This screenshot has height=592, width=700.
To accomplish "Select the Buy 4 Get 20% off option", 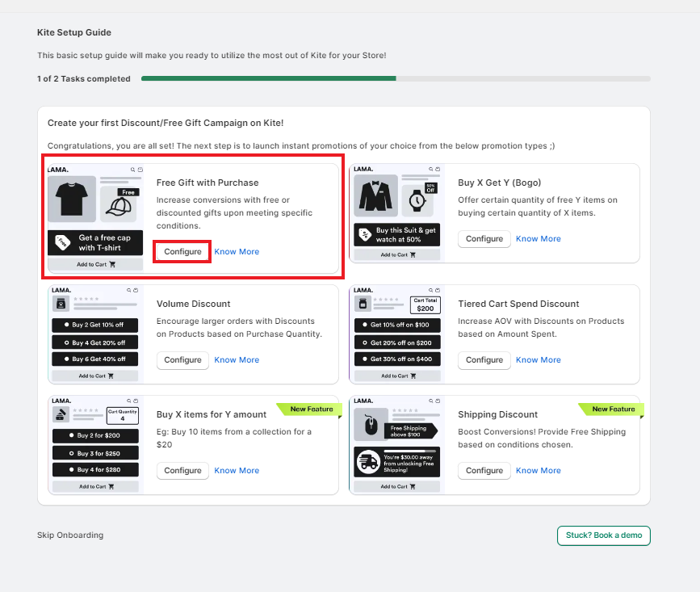I will coord(95,342).
